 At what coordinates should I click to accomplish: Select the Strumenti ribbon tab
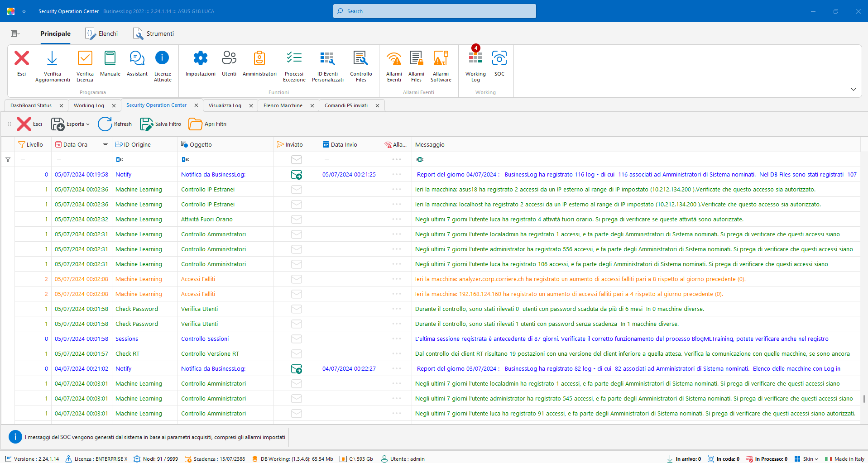[153, 33]
